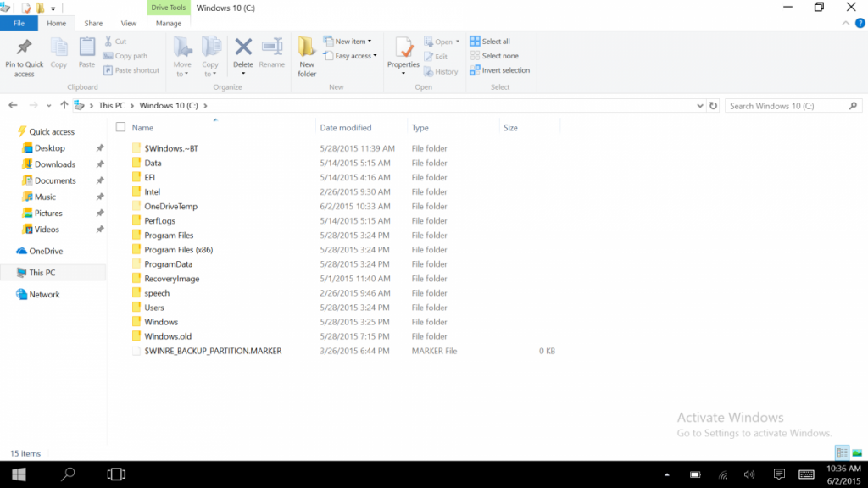Click Copy path in the ribbon
The height and width of the screenshot is (488, 868).
[125, 56]
